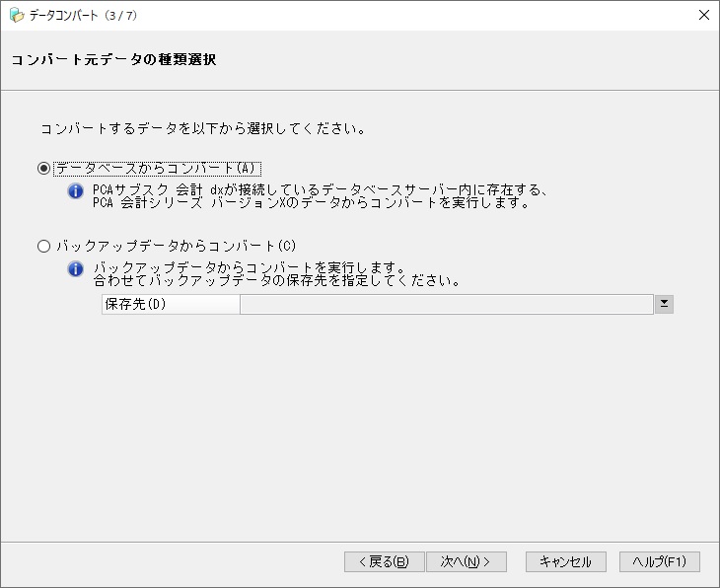Click the info icon beside database convert description
Image resolution: width=720 pixels, height=588 pixels.
(x=75, y=191)
